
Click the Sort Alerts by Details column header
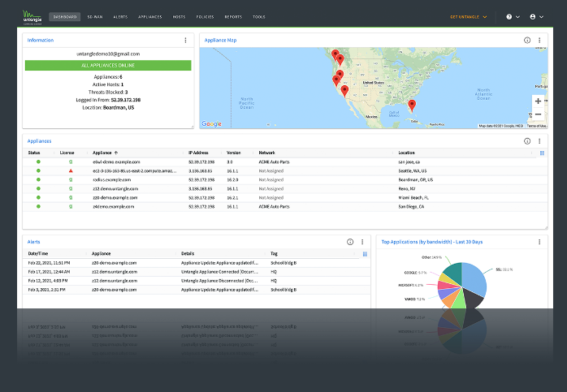click(x=188, y=254)
